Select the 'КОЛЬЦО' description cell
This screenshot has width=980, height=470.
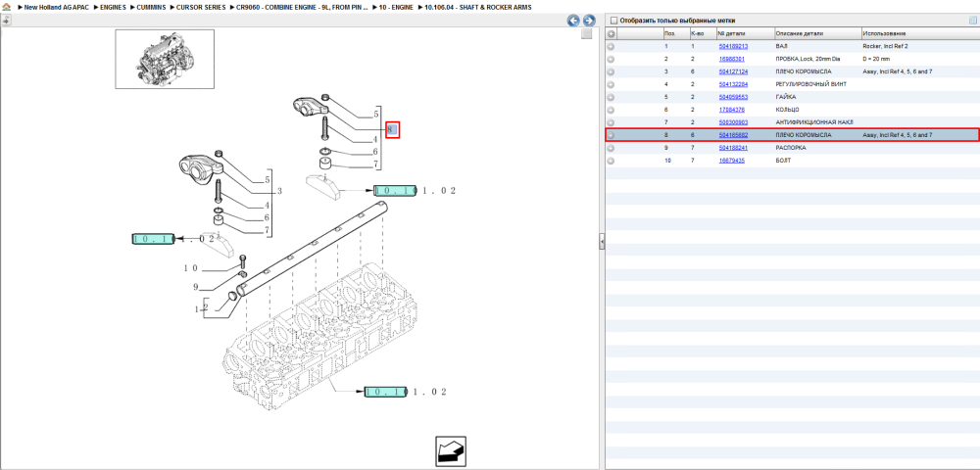(x=788, y=110)
